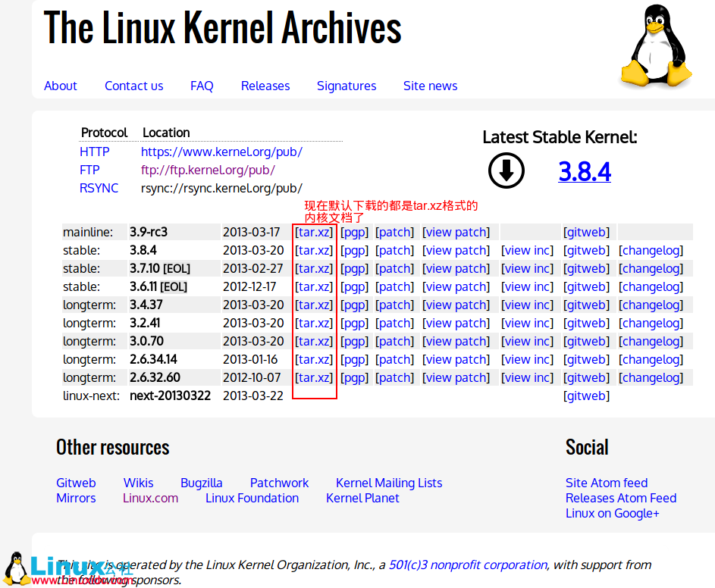715x588 pixels.
Task: Click the 3.8.4 latest stable kernel link
Action: (x=584, y=171)
